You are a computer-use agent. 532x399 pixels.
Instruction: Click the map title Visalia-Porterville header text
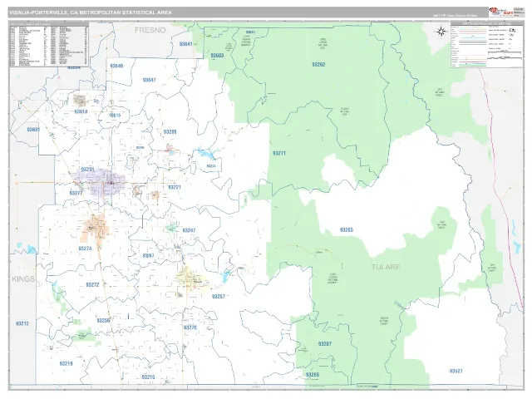[91, 12]
